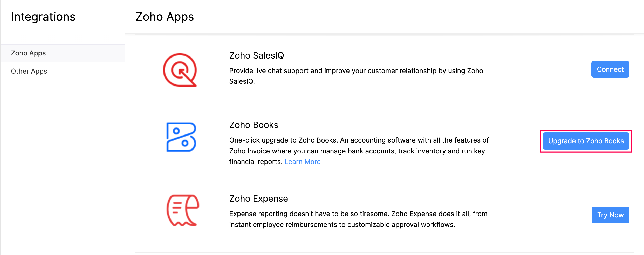Click the Zoho Books logo icon
The image size is (644, 255).
(x=181, y=137)
